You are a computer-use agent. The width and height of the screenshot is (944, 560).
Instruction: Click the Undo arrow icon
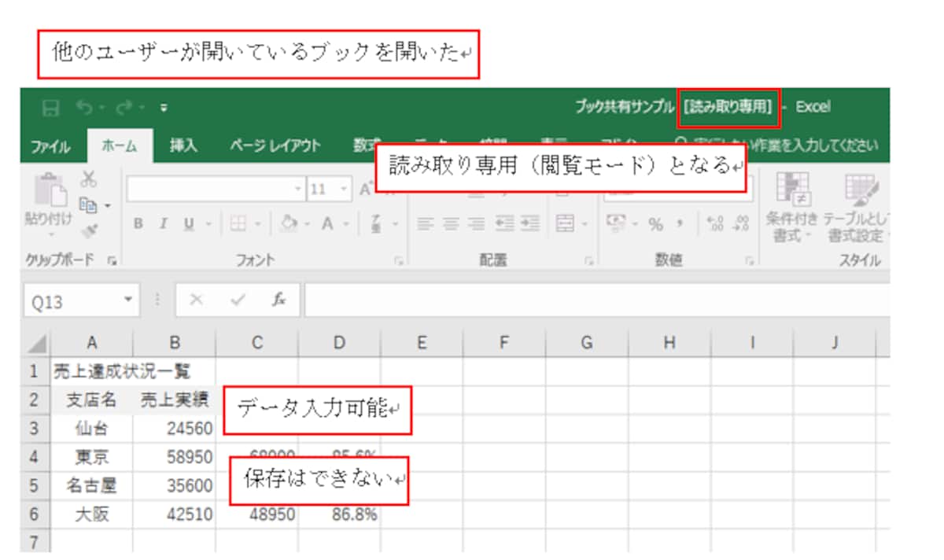[x=82, y=107]
